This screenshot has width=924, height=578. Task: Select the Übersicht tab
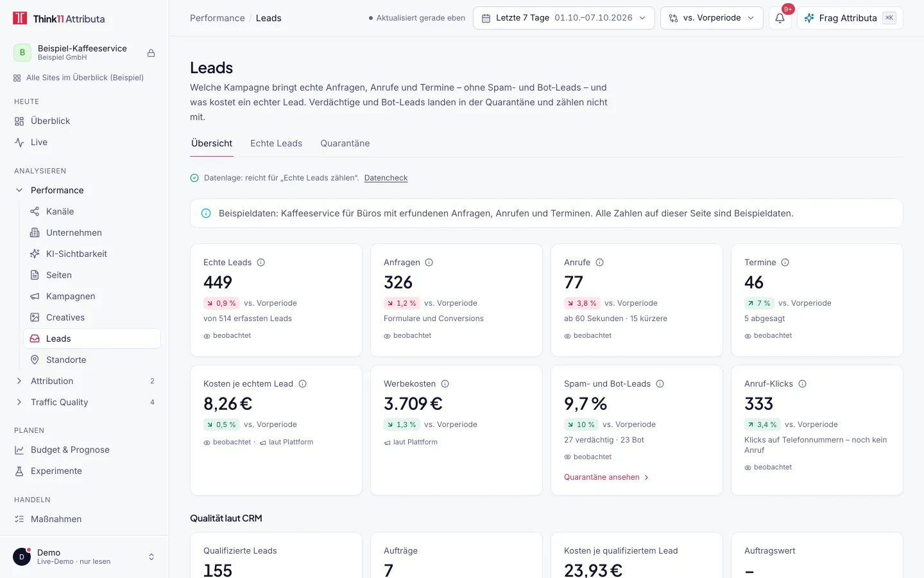point(212,143)
